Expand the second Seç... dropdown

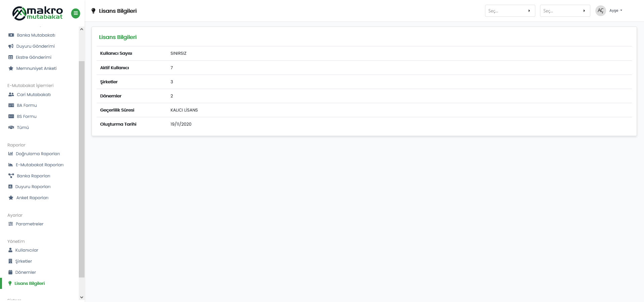(565, 11)
